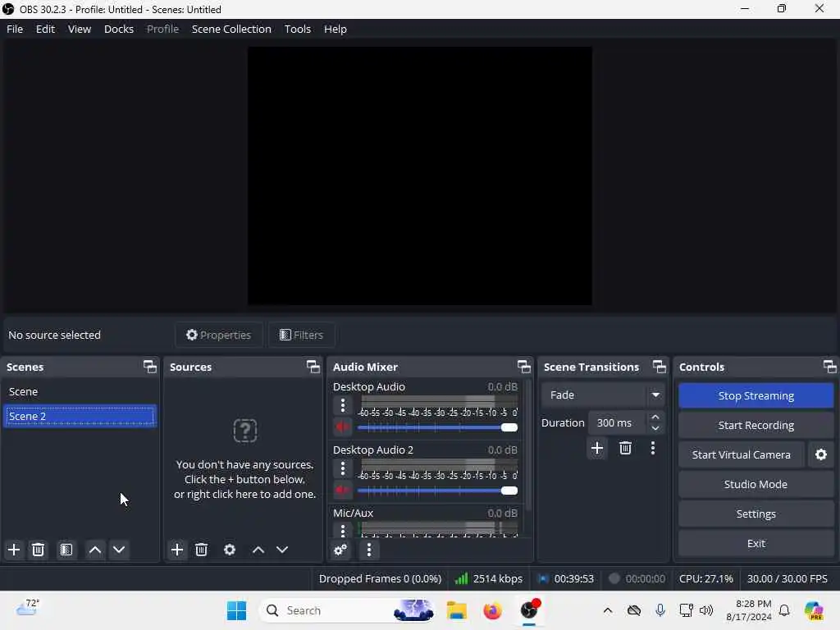Open the weather widget showing 72°
This screenshot has height=630, width=840.
[28, 608]
